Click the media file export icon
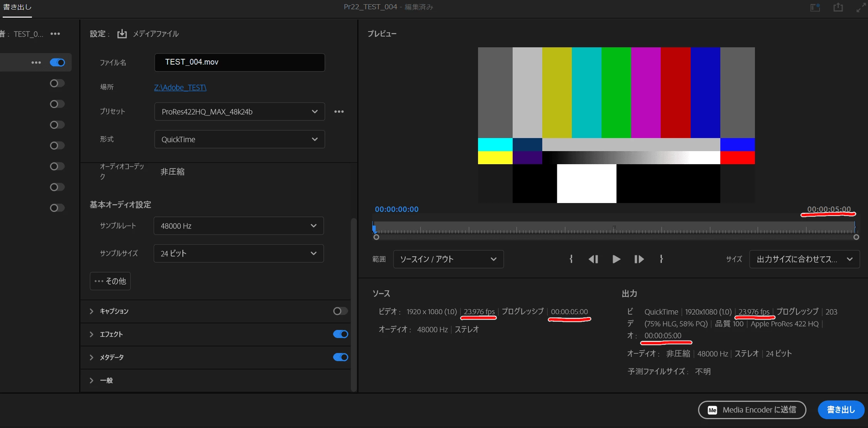The image size is (868, 428). [122, 34]
